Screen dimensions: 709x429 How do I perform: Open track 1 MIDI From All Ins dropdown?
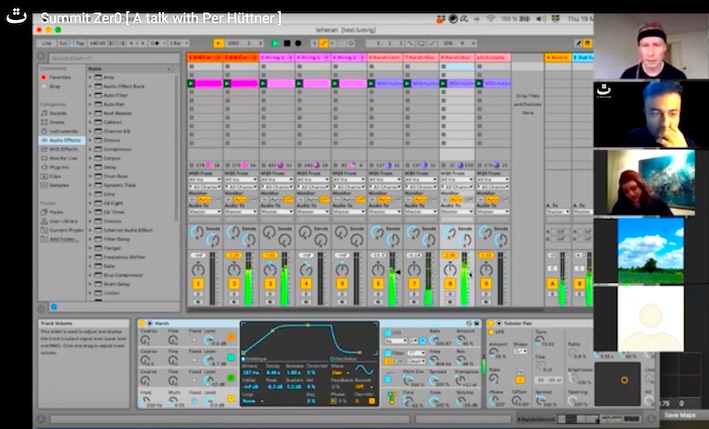tap(205, 179)
